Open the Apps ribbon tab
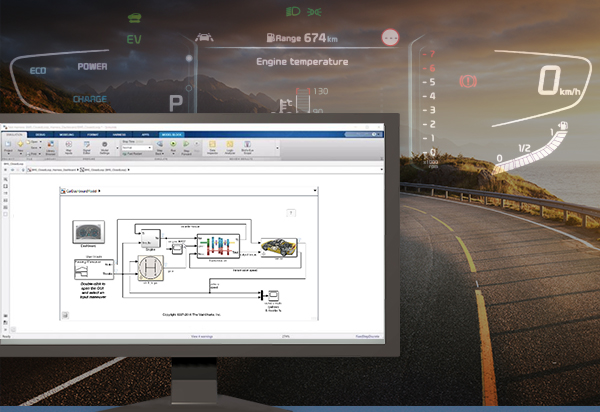This screenshot has width=600, height=412. tap(145, 133)
